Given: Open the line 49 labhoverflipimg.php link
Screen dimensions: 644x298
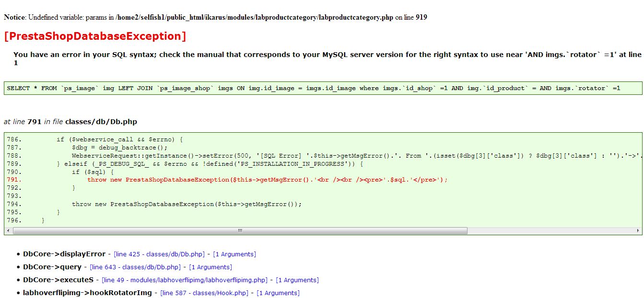Looking at the screenshot, I should (x=185, y=280).
